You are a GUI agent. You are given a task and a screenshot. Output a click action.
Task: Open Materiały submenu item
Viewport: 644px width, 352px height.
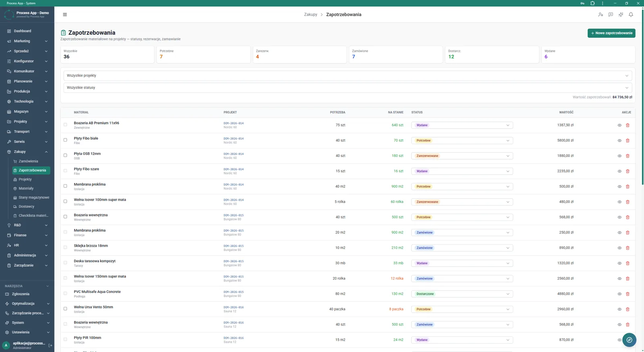point(31,188)
